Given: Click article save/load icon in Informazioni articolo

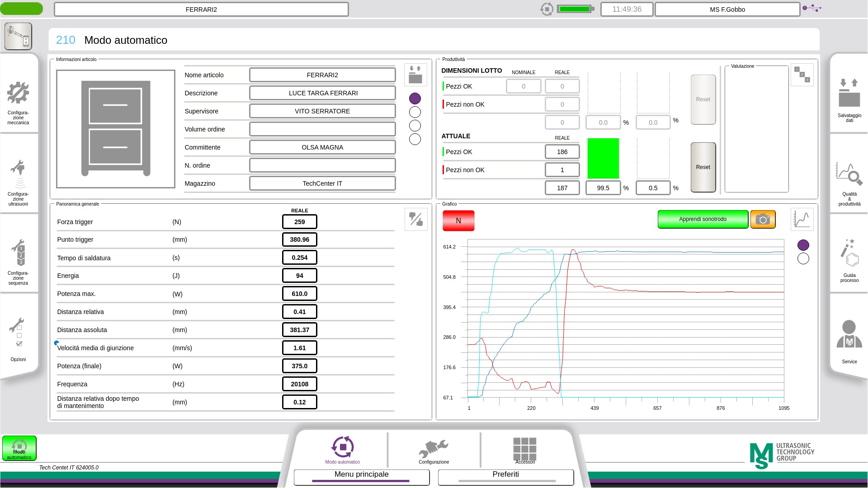Looking at the screenshot, I should coord(415,75).
